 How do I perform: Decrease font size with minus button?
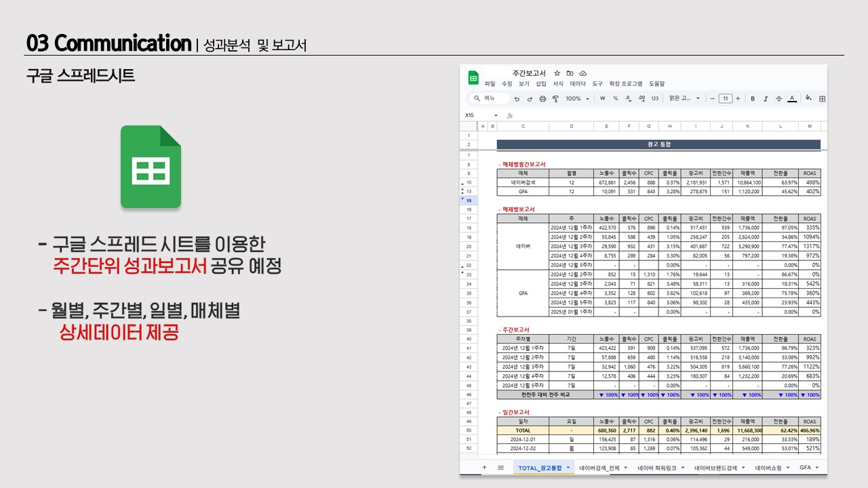pyautogui.click(x=712, y=99)
